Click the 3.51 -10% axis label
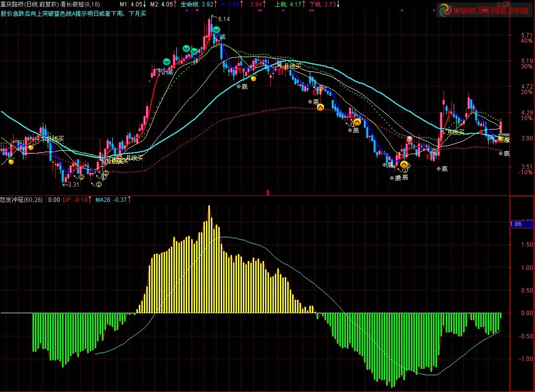The image size is (535, 392). click(526, 169)
